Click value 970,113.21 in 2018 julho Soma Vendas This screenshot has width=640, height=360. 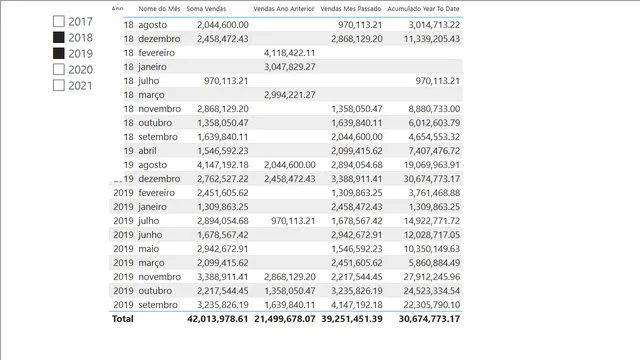226,81
